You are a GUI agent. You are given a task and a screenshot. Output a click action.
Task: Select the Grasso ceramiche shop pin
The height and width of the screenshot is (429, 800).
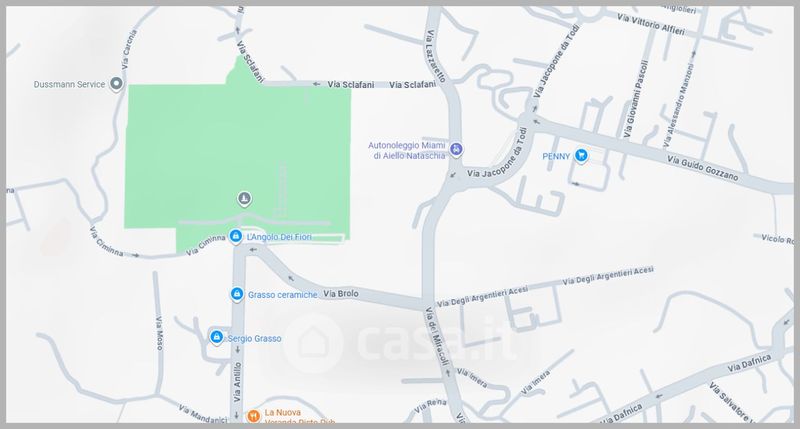pyautogui.click(x=237, y=294)
